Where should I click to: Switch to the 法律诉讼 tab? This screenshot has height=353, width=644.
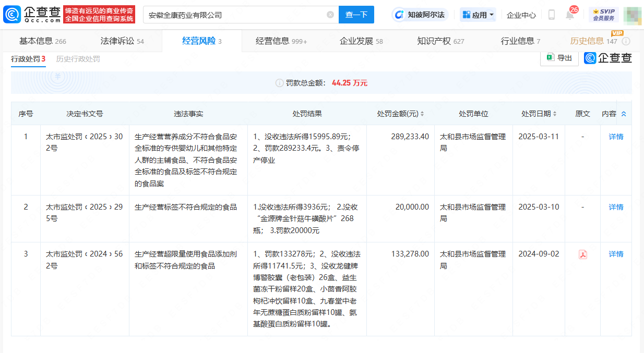[x=122, y=41]
